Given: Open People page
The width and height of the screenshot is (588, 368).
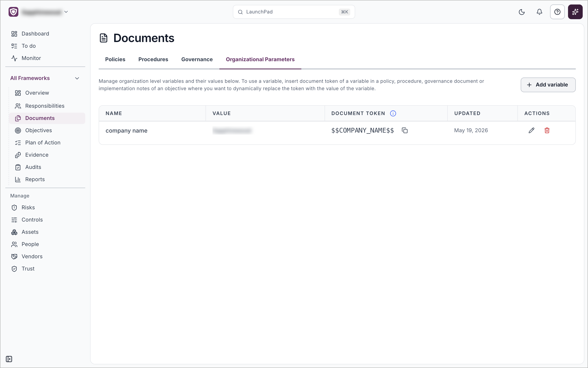Looking at the screenshot, I should [45, 244].
